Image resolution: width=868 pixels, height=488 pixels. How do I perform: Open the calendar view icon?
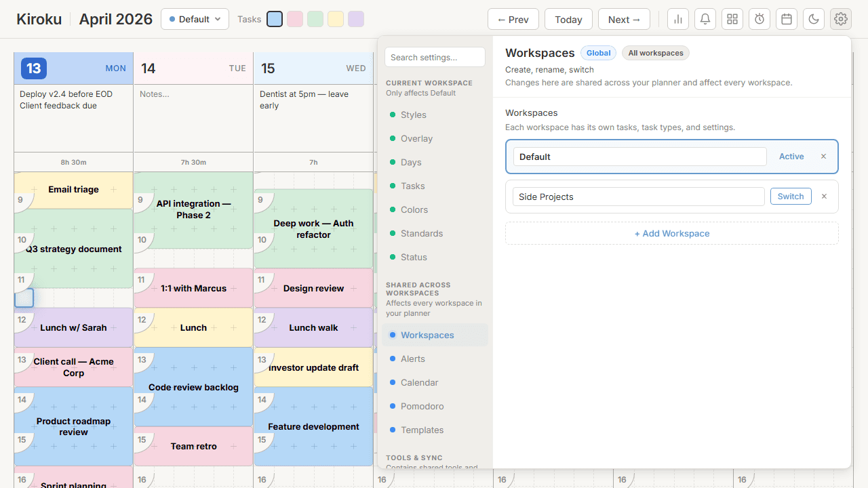786,19
